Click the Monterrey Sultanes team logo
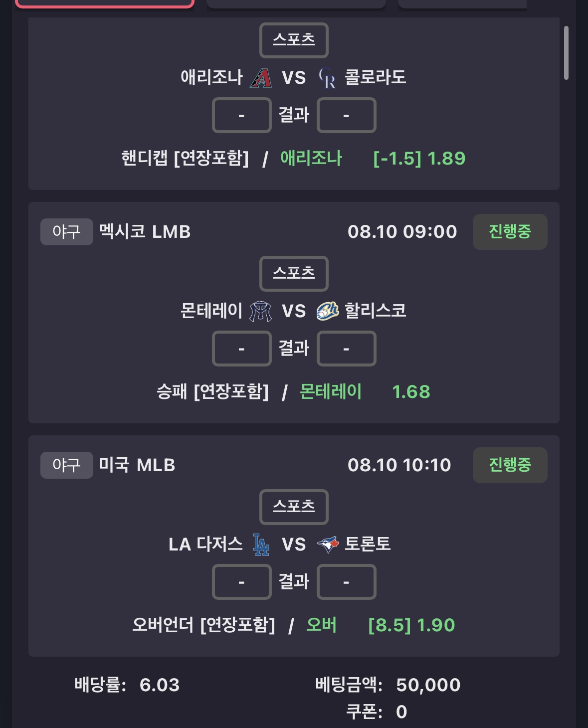Viewport: 588px width, 728px height. (261, 311)
